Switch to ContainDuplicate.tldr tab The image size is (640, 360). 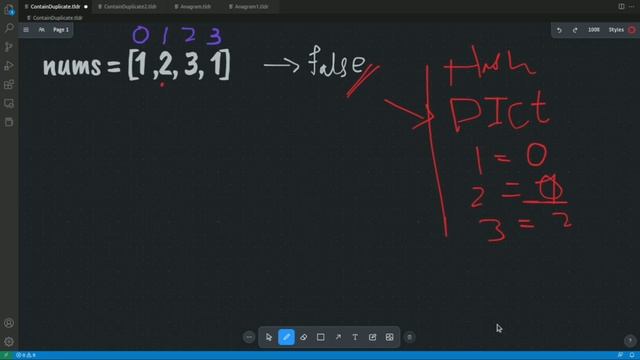coord(56,7)
